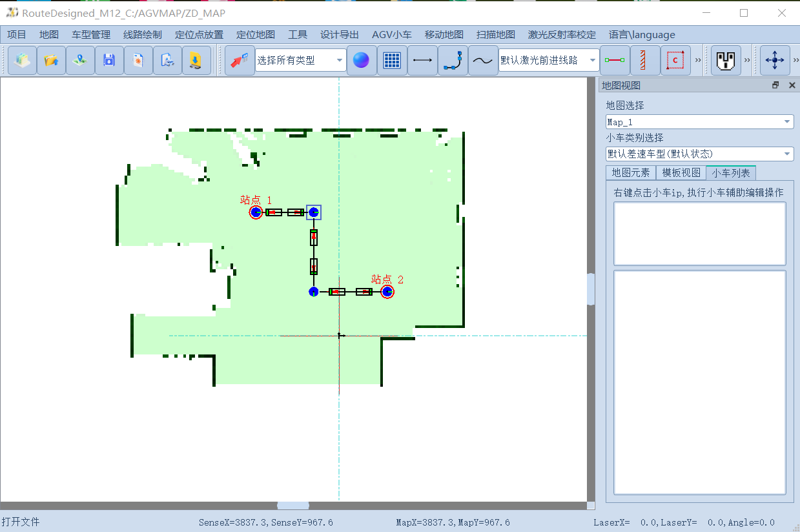This screenshot has height=532, width=800.
Task: Select the lower corner blue node on route
Action: [x=314, y=292]
